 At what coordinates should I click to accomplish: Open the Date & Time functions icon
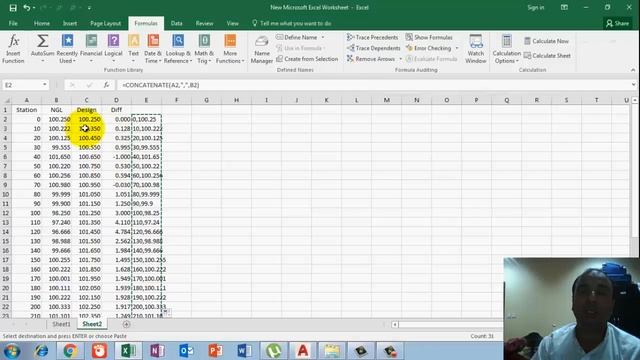click(153, 41)
